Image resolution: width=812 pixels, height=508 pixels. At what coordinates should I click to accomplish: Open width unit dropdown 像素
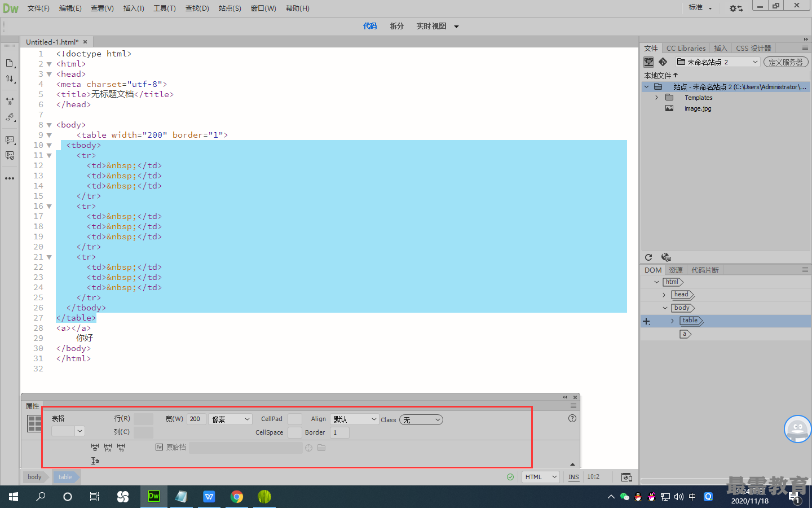point(230,419)
